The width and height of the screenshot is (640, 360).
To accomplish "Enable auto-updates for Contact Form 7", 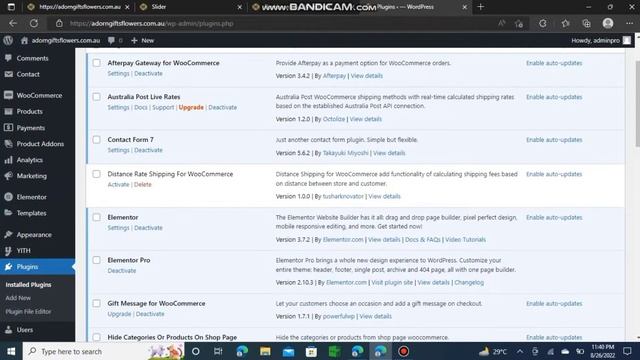I will point(554,140).
